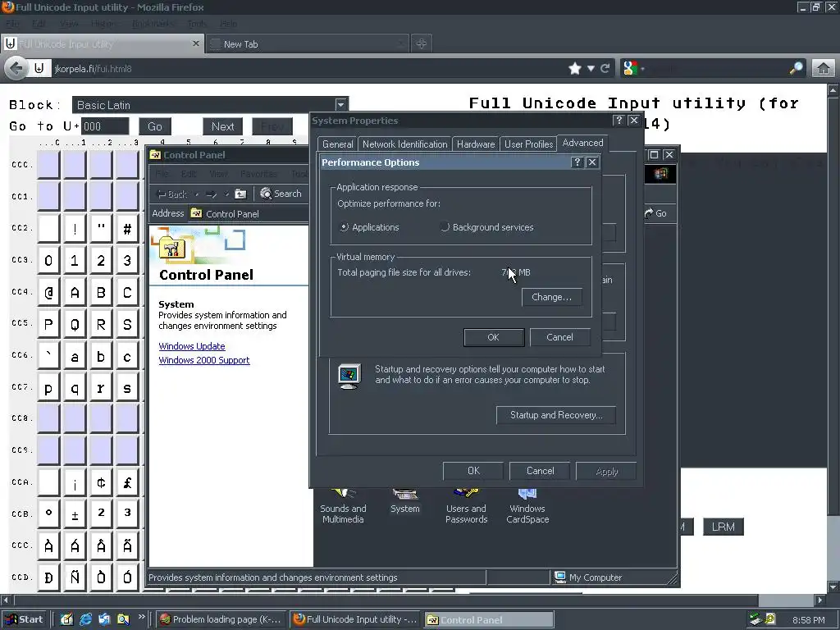Click the Show Desktop quick launch icon

66,619
